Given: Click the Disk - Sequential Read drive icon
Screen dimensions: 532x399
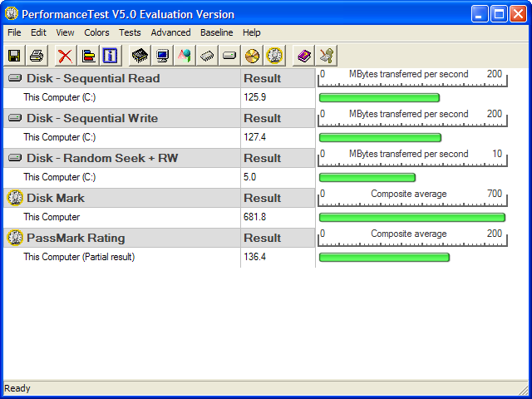Looking at the screenshot, I should click(x=15, y=78).
